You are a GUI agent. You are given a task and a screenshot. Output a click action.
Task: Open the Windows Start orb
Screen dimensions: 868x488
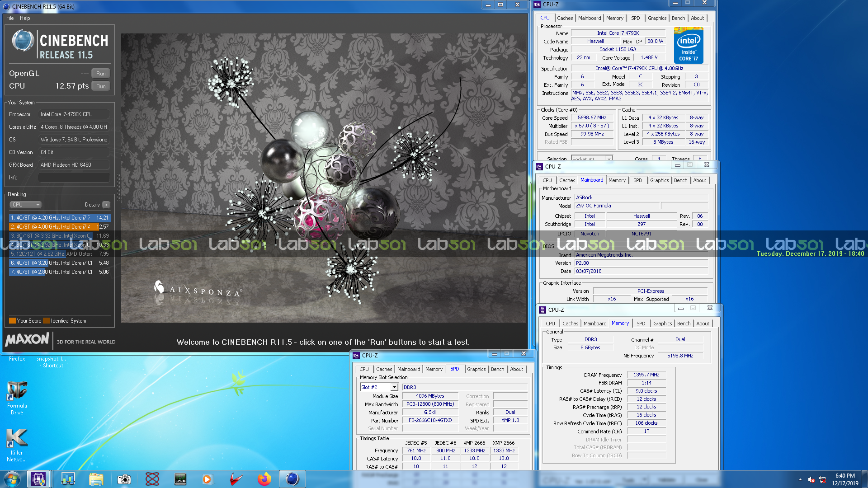pyautogui.click(x=12, y=479)
